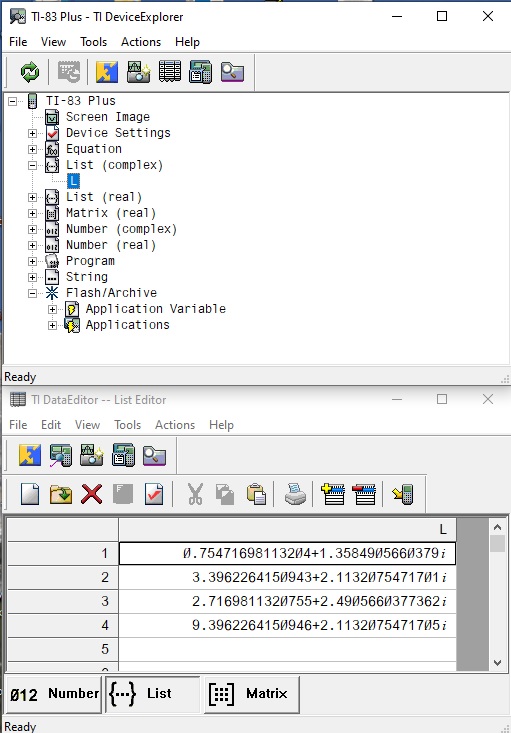Click Backup calculator icon in DataEditor toolbar

pos(123,455)
